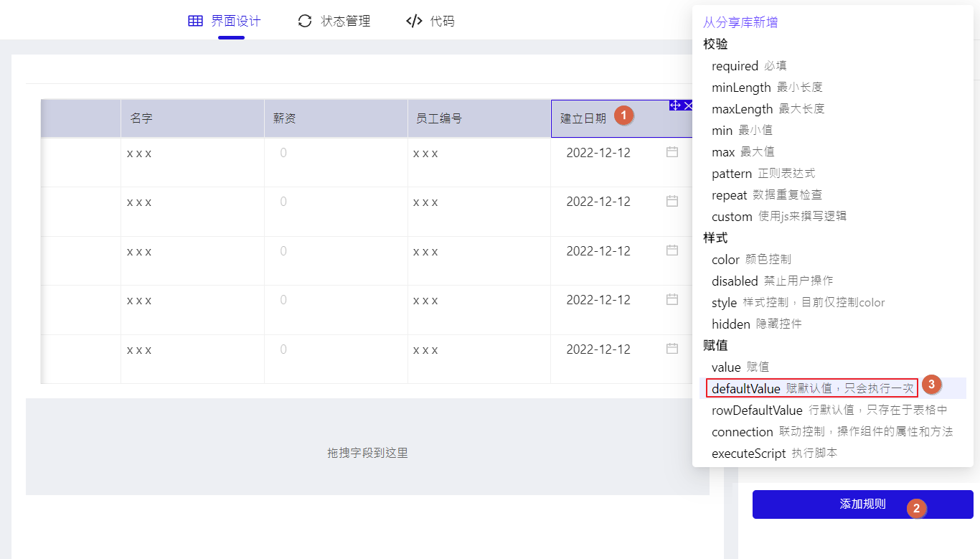This screenshot has width=980, height=559.
Task: Open the calendar icon in the fifth date row
Action: tap(672, 349)
